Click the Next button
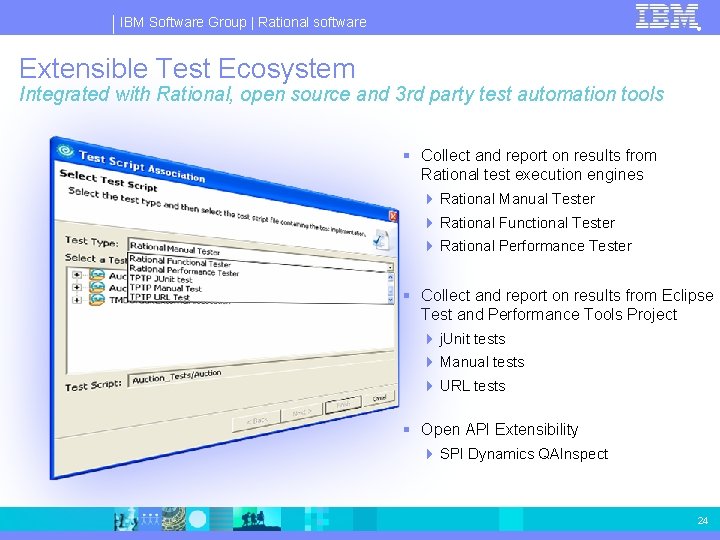Screen dimensions: 720x540 click(301, 413)
